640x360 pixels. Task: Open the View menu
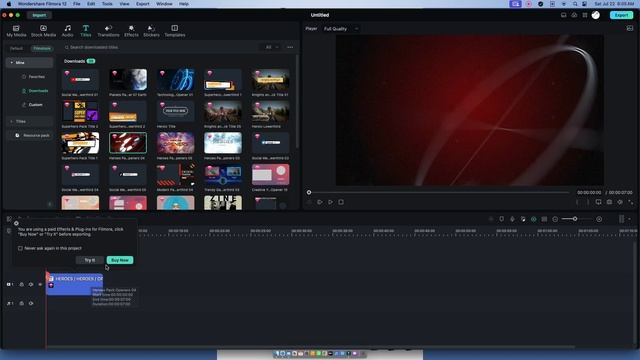pos(124,4)
